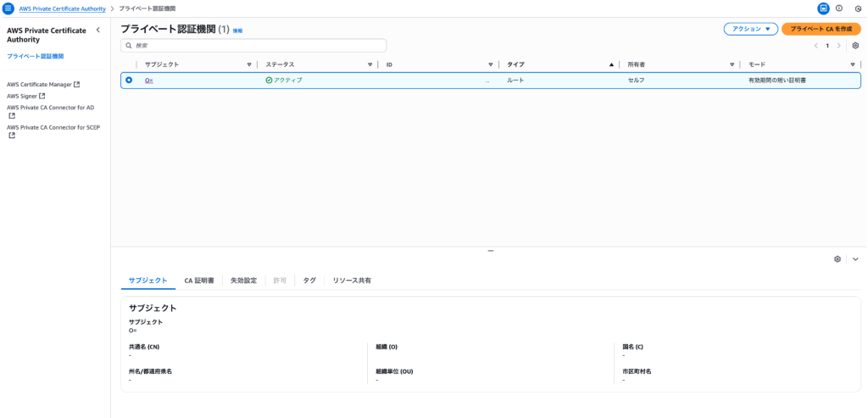Open the 失効設定 tab

[244, 281]
